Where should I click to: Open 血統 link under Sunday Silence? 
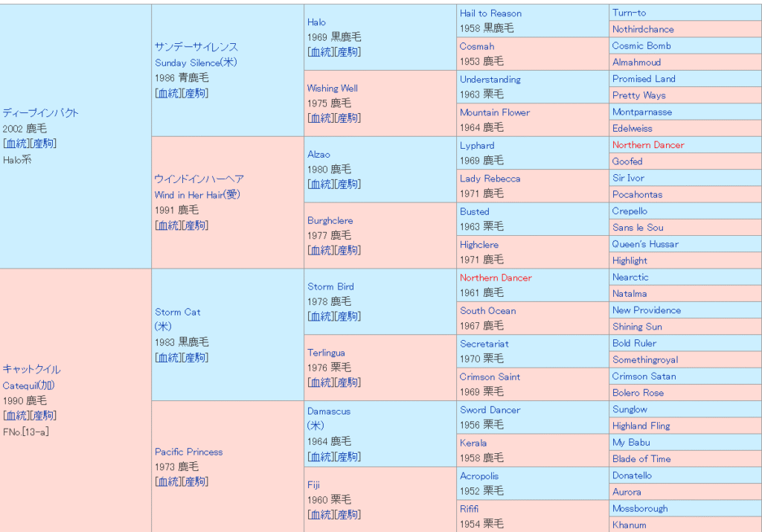click(168, 93)
